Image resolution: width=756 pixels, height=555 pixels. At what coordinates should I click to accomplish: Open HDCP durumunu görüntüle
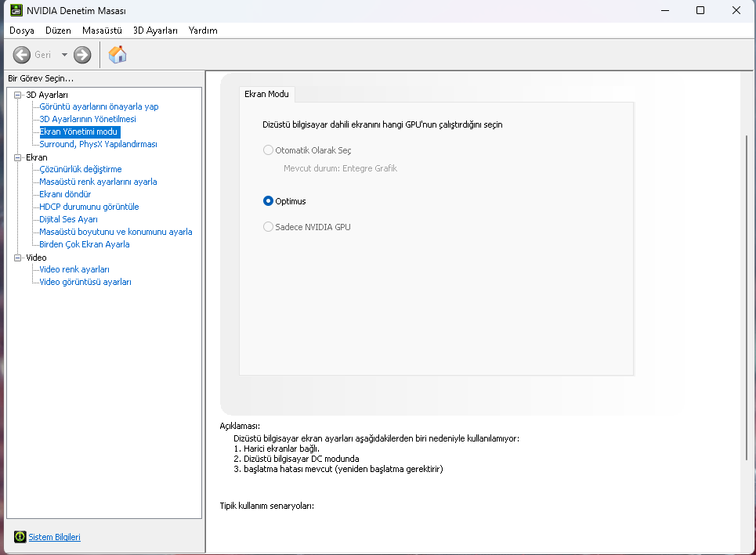(x=89, y=207)
